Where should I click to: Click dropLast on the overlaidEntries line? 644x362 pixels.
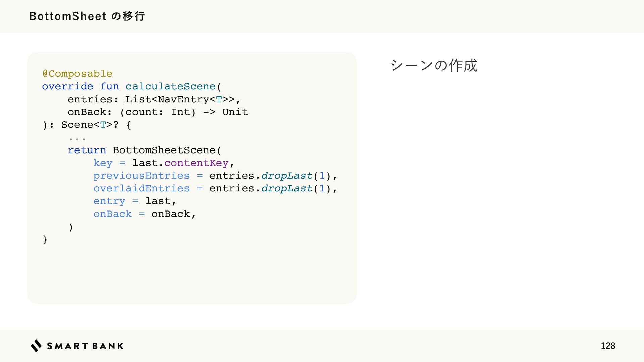tap(287, 188)
